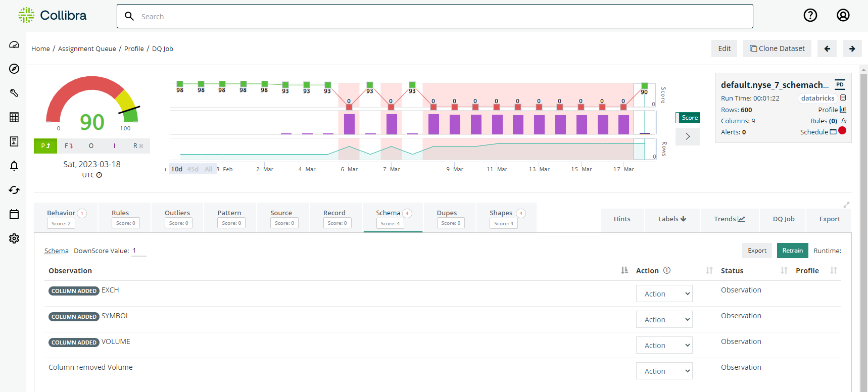The width and height of the screenshot is (868, 392).
Task: Open the wrench tools icon in sidebar
Action: [14, 93]
